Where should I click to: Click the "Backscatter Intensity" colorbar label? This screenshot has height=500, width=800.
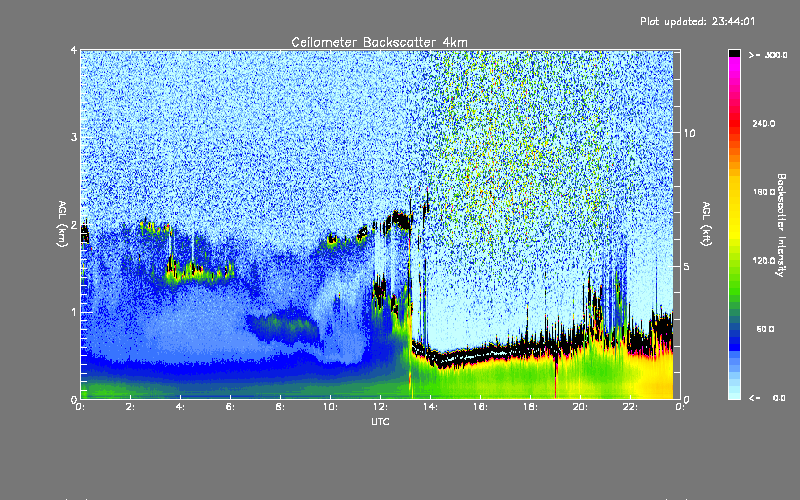click(x=781, y=225)
